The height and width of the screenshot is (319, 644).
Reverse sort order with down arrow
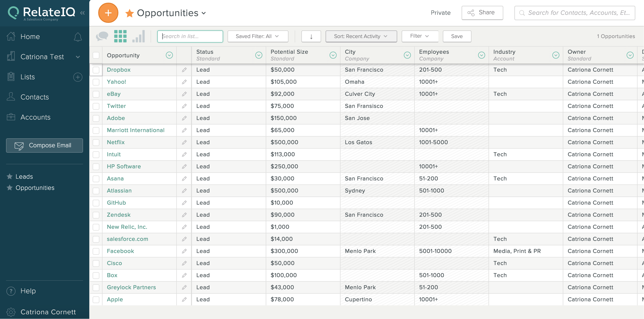tap(311, 36)
